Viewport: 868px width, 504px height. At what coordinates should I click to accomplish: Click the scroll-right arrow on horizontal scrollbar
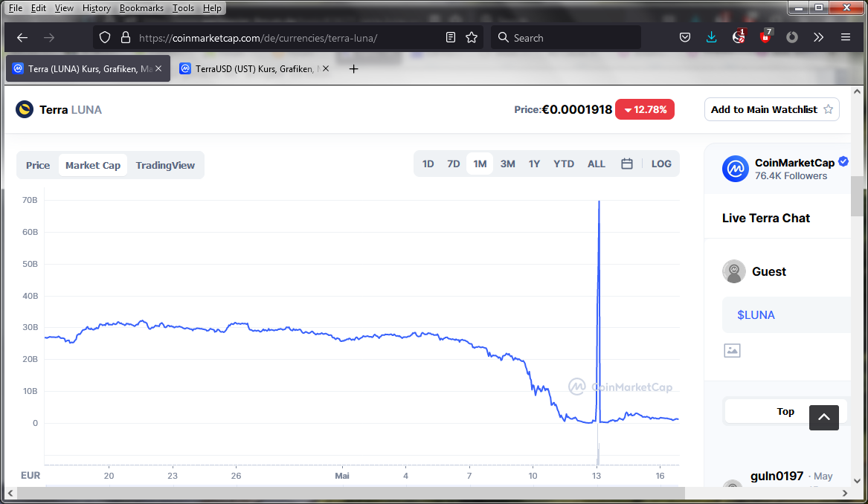click(845, 493)
